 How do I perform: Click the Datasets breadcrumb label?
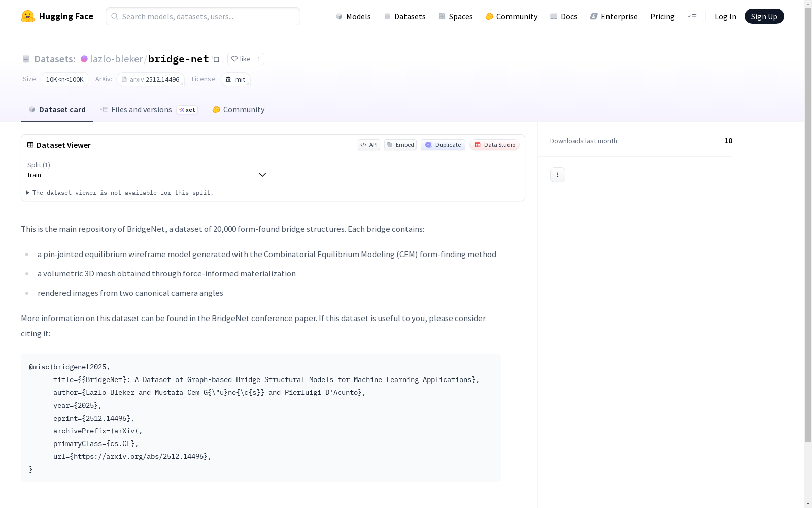(54, 59)
